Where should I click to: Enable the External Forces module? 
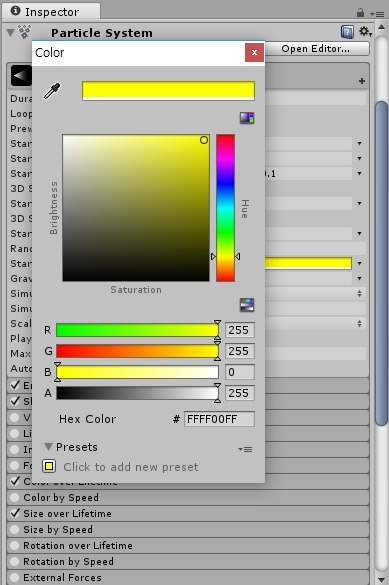(x=15, y=578)
